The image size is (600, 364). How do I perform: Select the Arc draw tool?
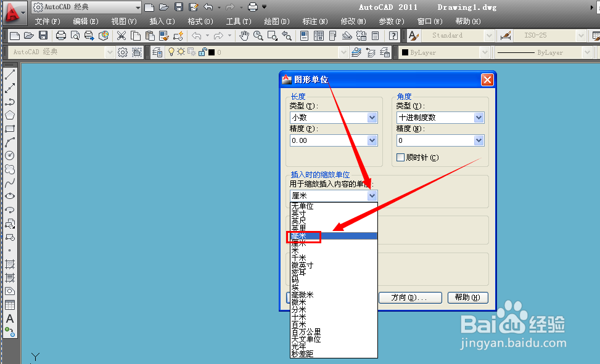tap(10, 142)
